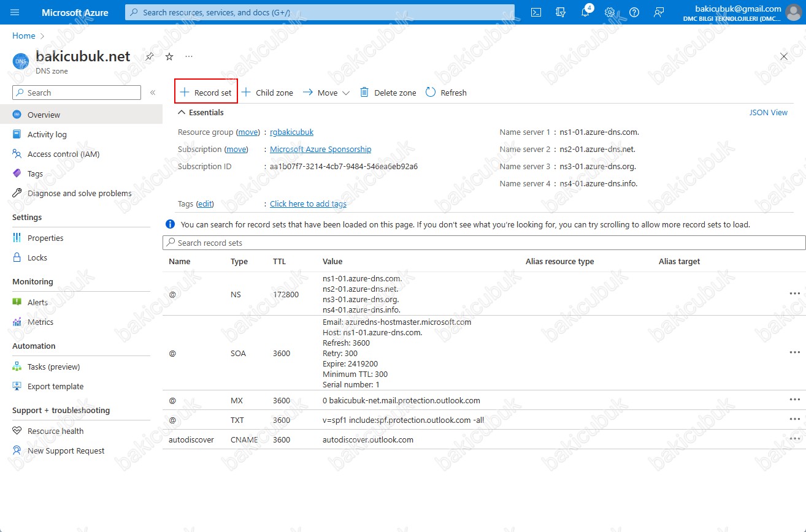Image resolution: width=806 pixels, height=532 pixels.
Task: Open portal settings gear
Action: point(610,12)
